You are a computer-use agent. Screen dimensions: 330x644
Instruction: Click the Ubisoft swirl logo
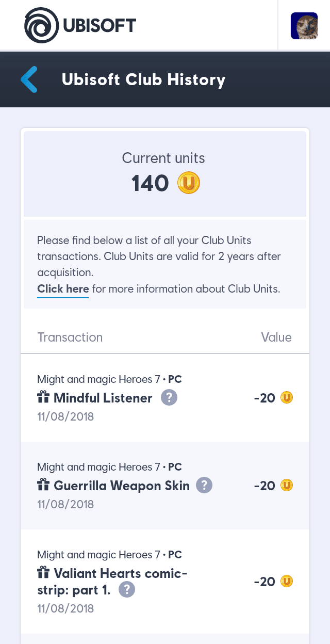click(42, 25)
